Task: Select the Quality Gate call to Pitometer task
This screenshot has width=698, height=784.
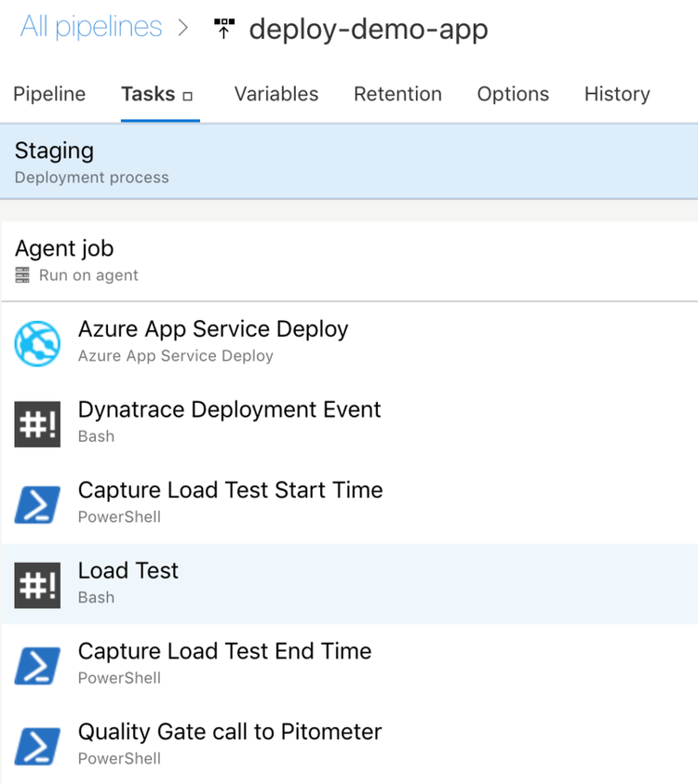Action: click(230, 732)
